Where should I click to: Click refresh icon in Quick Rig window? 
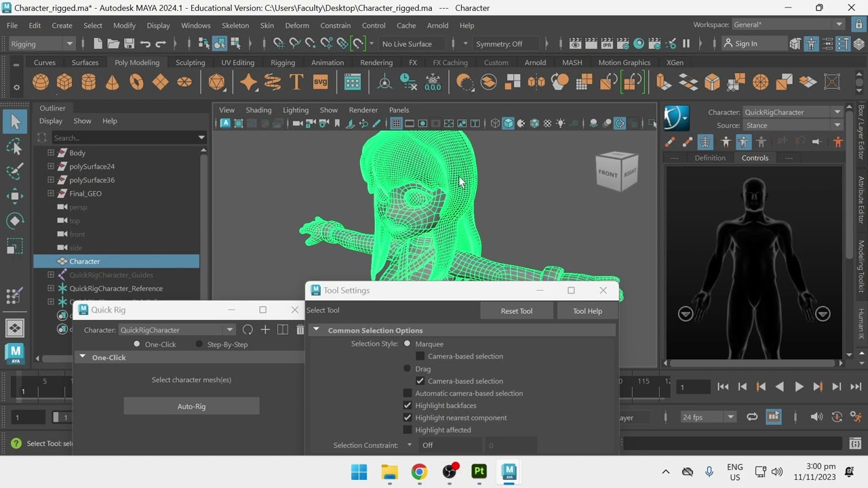[248, 330]
